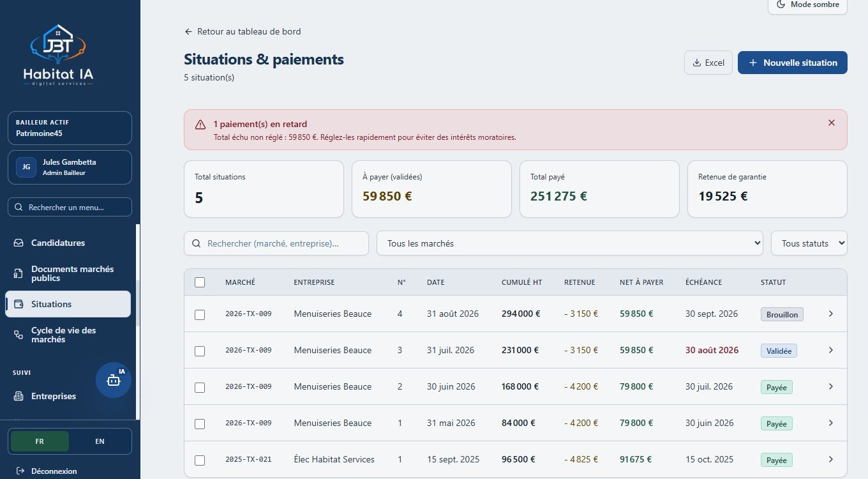868x479 pixels.
Task: Go to the Entreprises menu item
Action: 68,396
